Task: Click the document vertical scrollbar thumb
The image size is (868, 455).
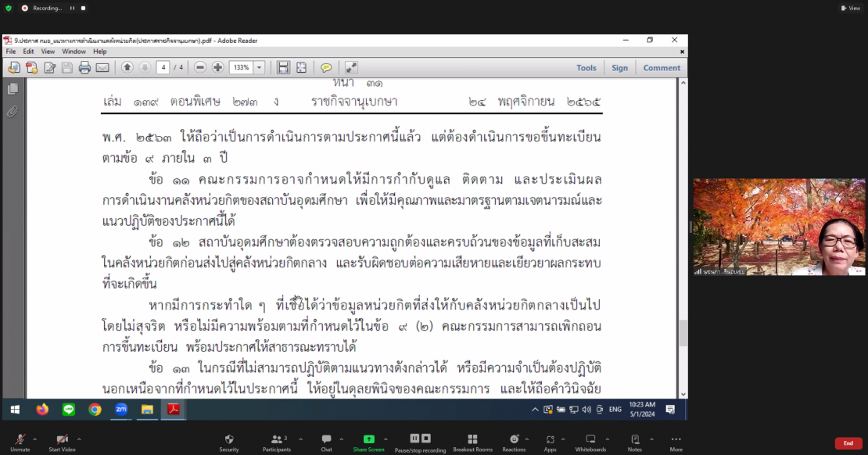Action: click(x=683, y=333)
